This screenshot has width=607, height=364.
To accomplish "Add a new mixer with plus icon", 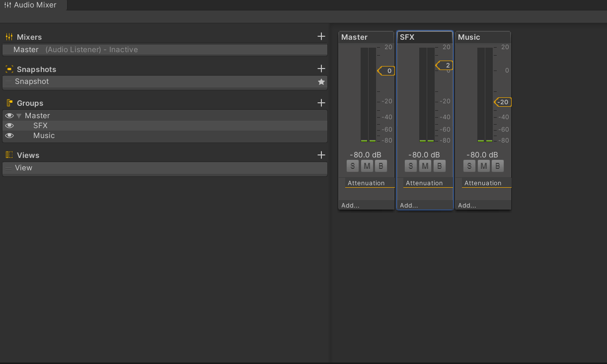I will (321, 36).
